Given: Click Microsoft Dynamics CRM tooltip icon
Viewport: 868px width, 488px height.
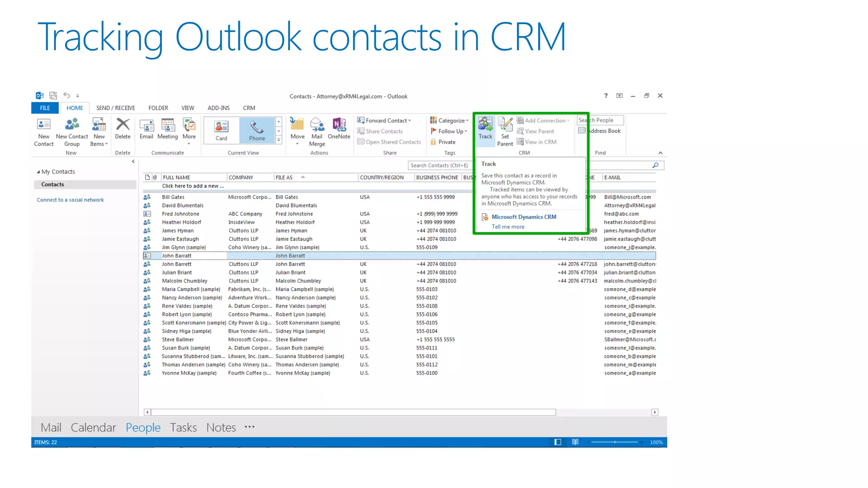Looking at the screenshot, I should [485, 217].
